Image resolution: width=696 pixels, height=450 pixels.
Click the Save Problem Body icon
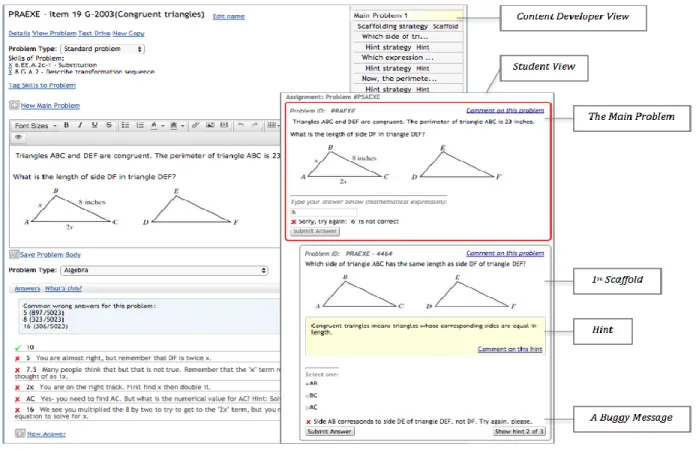[14, 254]
